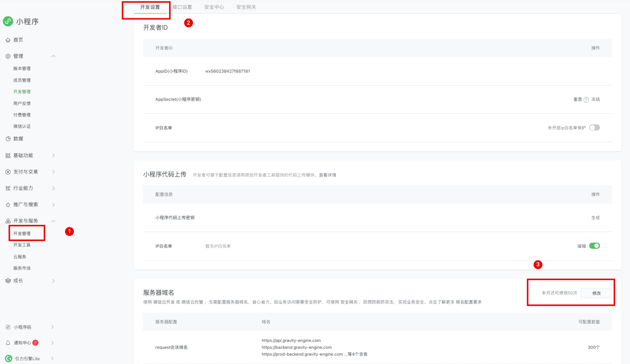Screen dimensions: 630x364
Task: Click the 小程序码 icon
Action: coord(8,327)
